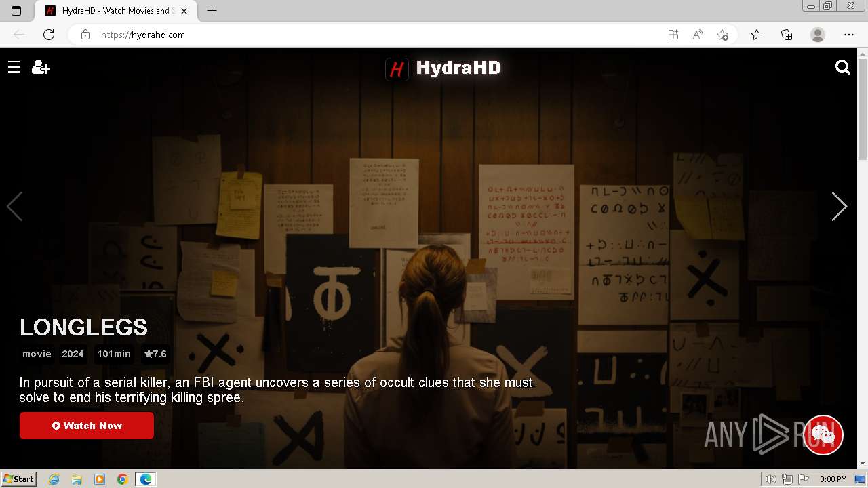Click the Watch Now button

coord(87,426)
